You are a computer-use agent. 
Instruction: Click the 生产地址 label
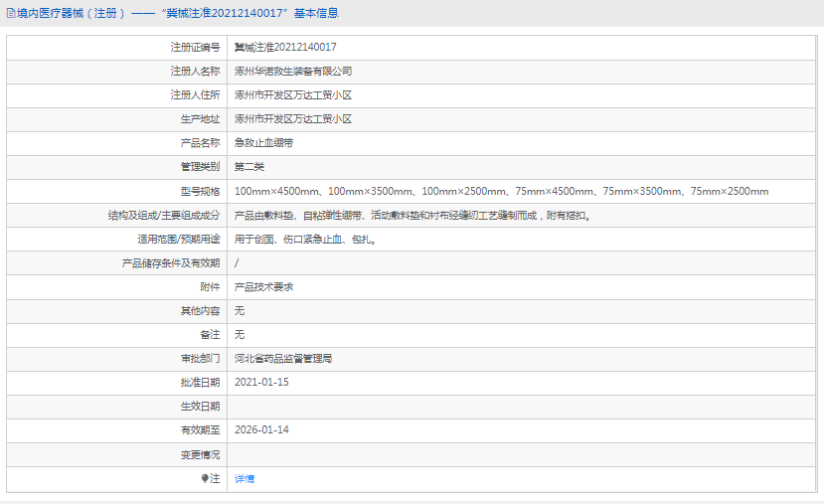200,119
